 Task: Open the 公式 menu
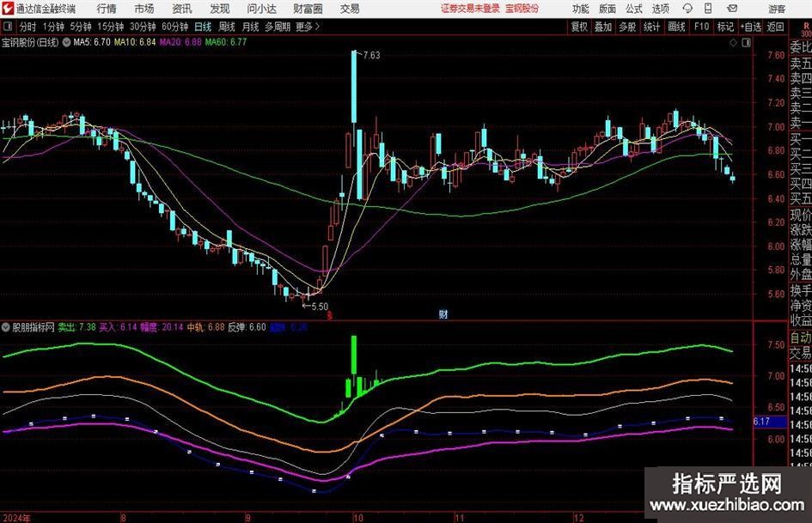pyautogui.click(x=633, y=9)
